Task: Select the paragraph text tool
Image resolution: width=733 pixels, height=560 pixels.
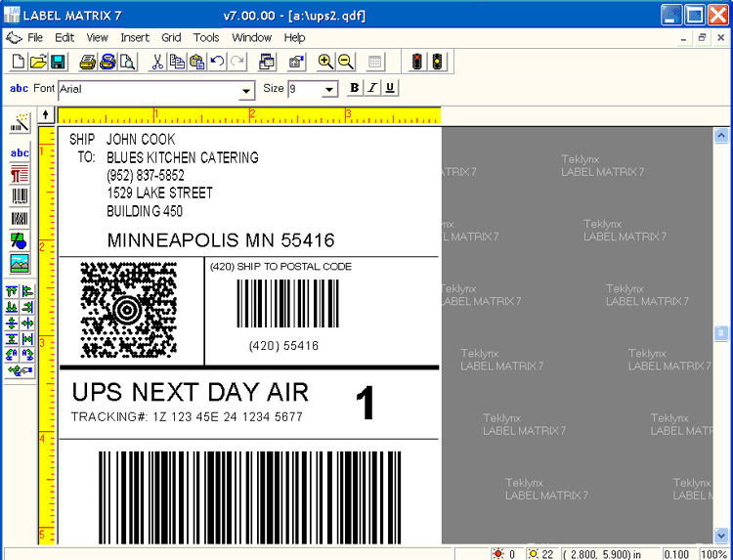Action: pyautogui.click(x=20, y=175)
